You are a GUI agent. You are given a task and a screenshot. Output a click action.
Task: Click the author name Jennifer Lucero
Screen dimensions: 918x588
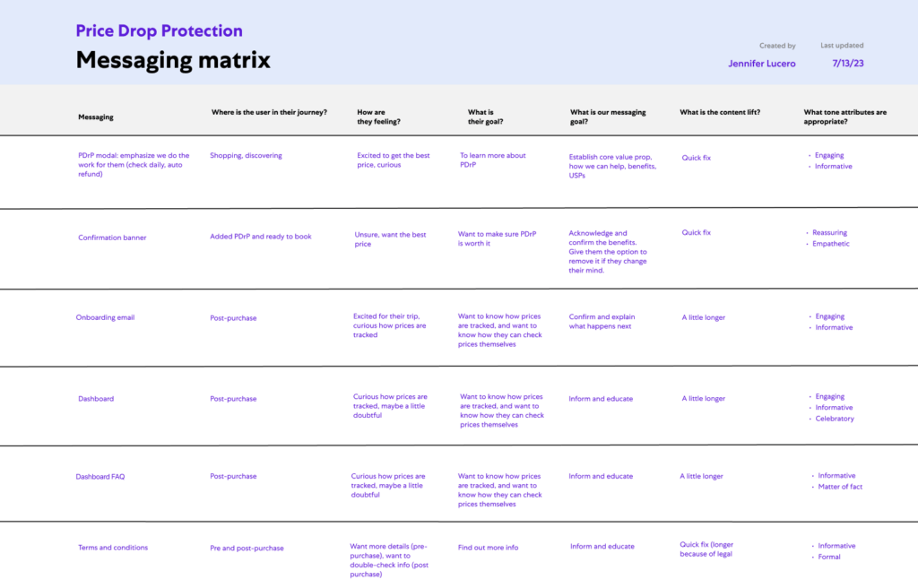tap(761, 64)
